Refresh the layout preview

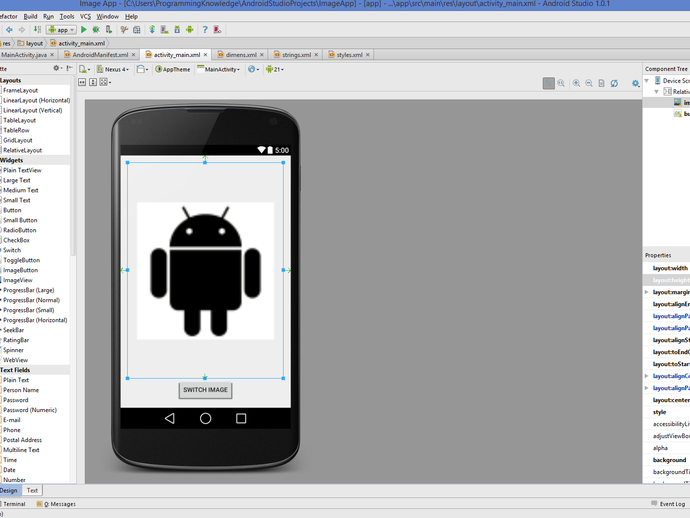[x=614, y=83]
